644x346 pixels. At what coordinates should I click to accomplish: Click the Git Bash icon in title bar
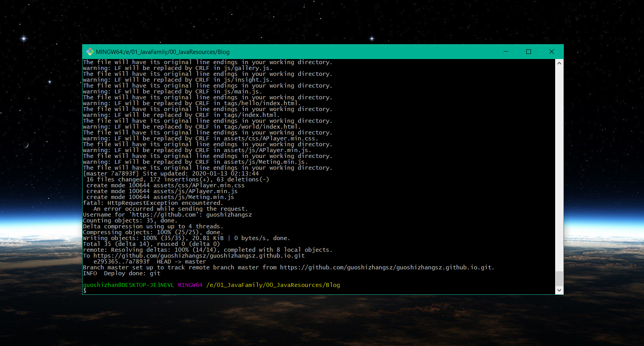pos(90,52)
